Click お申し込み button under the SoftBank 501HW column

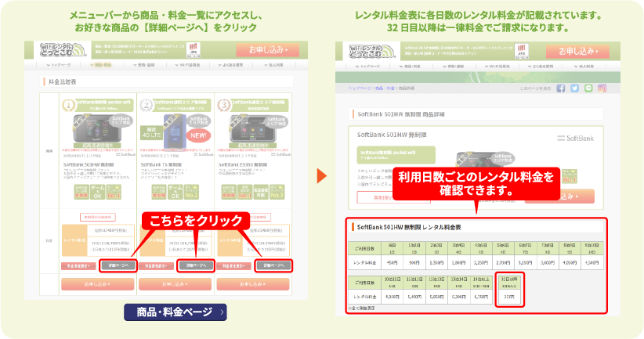(97, 284)
